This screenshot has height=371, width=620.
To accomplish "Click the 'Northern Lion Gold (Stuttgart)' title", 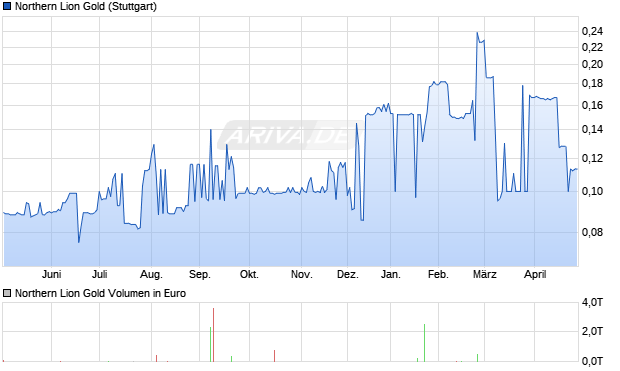I will click(x=86, y=7).
